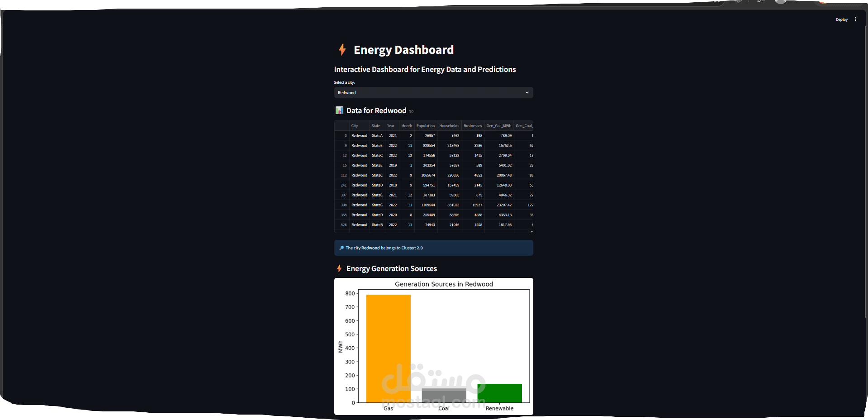Select population cell 828554
Viewport: 868px width, 420px height.
(426, 146)
